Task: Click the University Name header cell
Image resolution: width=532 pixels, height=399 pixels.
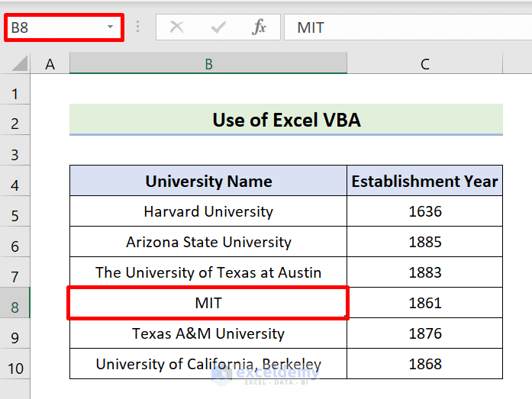Action: (x=208, y=181)
